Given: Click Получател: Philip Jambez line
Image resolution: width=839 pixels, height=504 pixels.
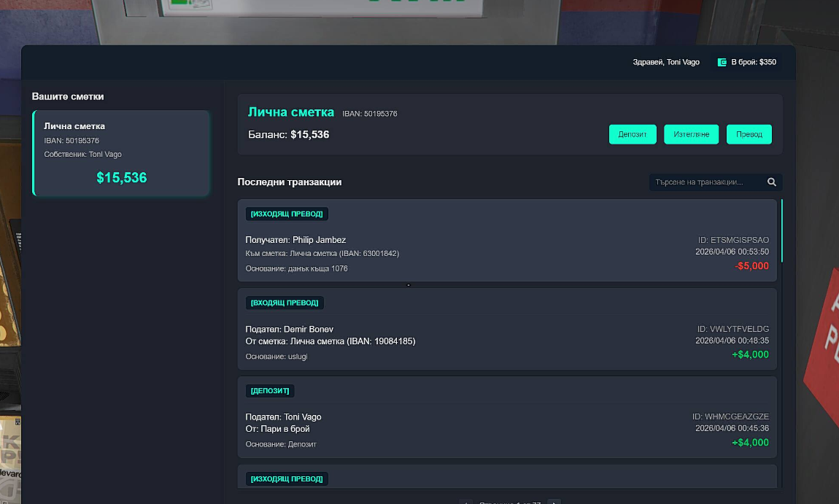Looking at the screenshot, I should pos(295,240).
